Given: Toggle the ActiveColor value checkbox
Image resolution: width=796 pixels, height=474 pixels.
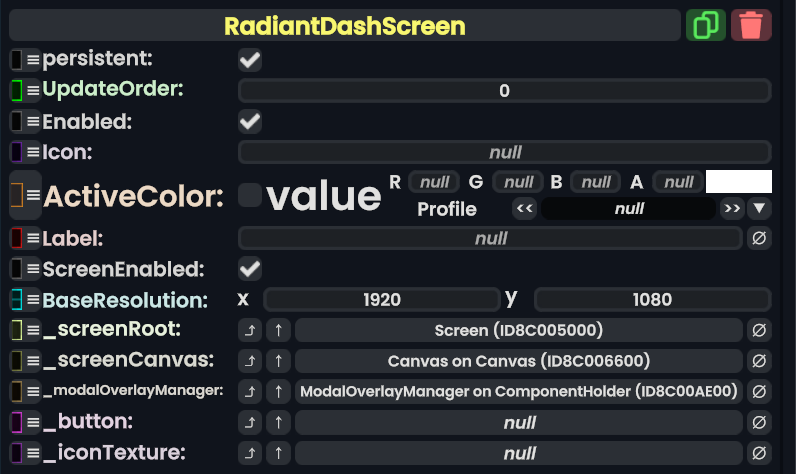Looking at the screenshot, I should (250, 195).
